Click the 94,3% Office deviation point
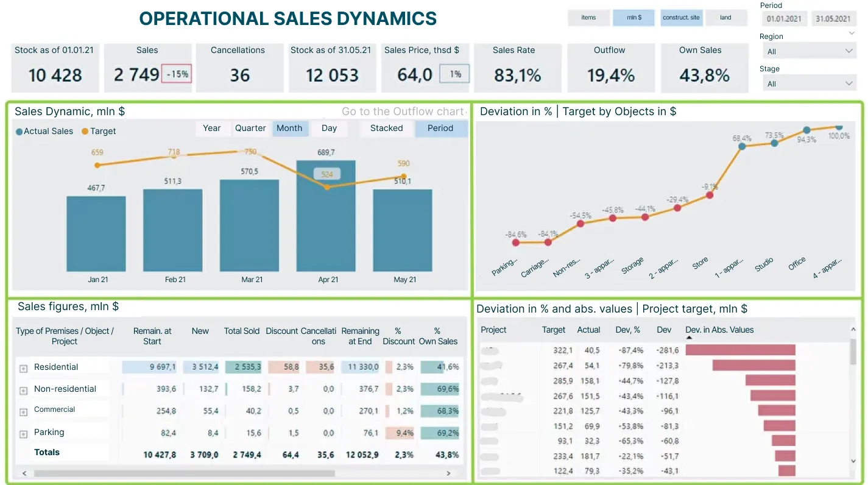The width and height of the screenshot is (868, 485). coord(806,130)
